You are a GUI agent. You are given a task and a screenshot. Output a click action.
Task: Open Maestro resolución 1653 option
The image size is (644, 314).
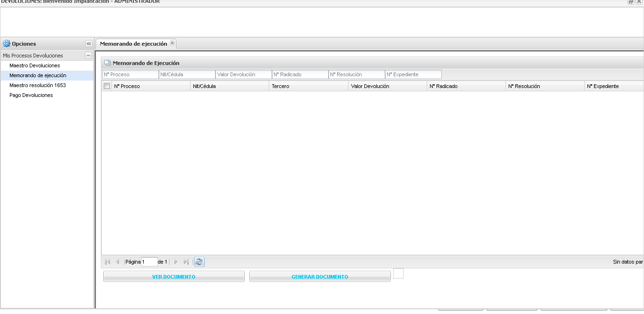tap(38, 85)
